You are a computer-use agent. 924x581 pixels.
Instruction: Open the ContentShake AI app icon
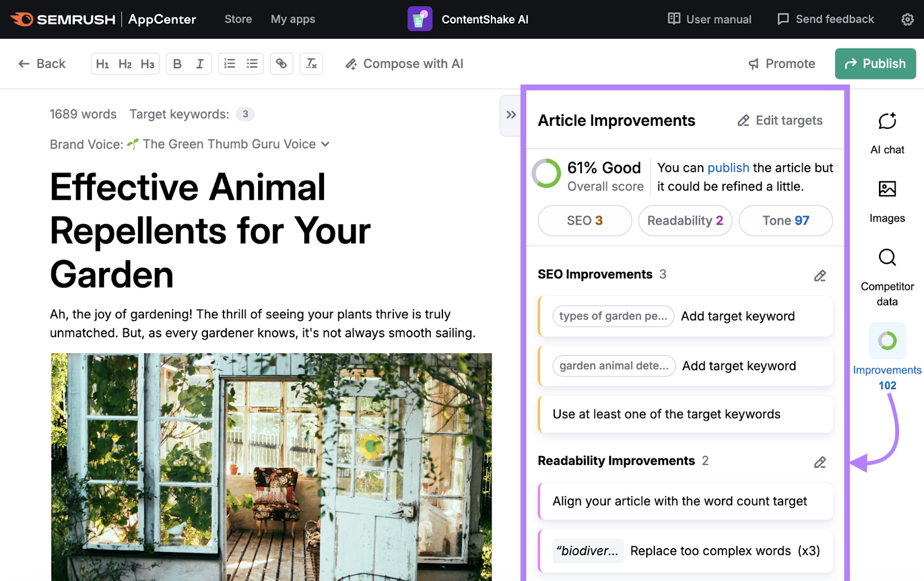click(x=420, y=19)
